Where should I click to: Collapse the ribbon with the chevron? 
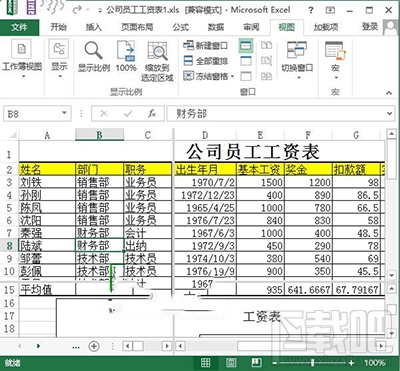click(x=389, y=93)
